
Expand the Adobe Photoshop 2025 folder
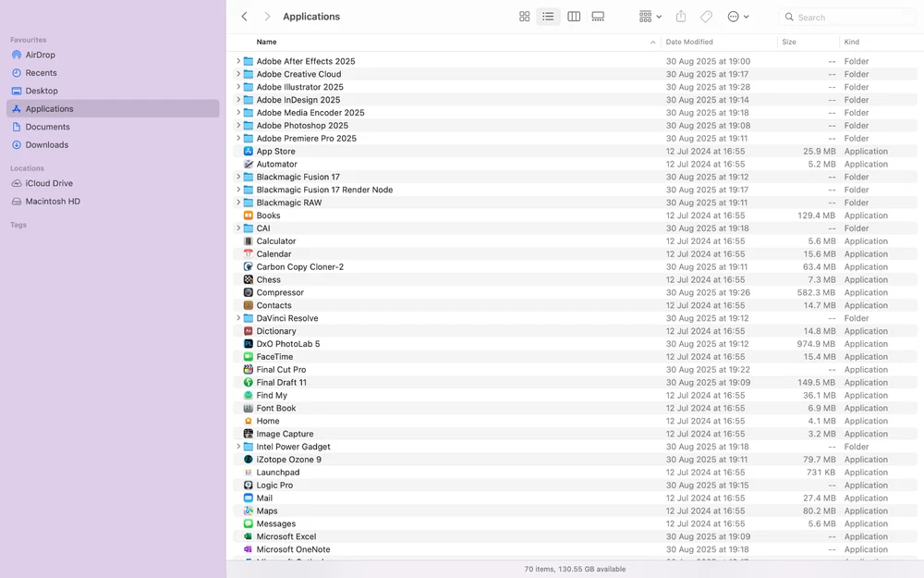238,126
